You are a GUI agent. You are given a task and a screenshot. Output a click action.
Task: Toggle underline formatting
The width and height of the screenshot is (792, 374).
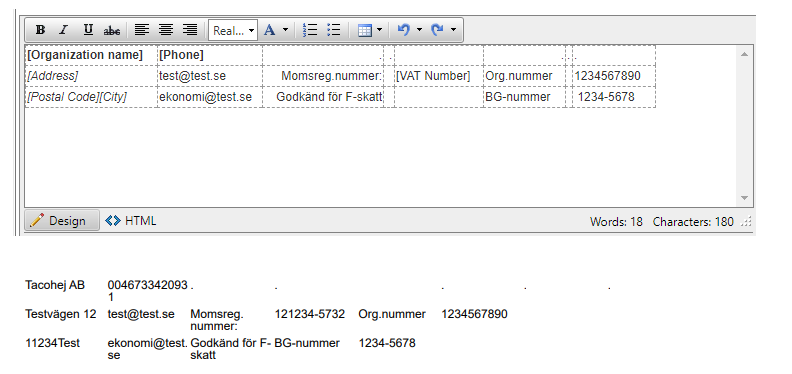coord(88,30)
